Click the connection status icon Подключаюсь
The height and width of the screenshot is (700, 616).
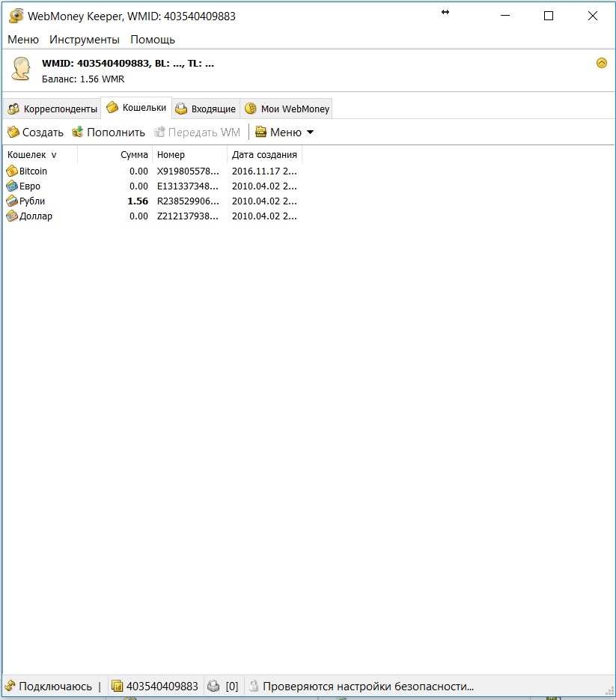point(10,686)
